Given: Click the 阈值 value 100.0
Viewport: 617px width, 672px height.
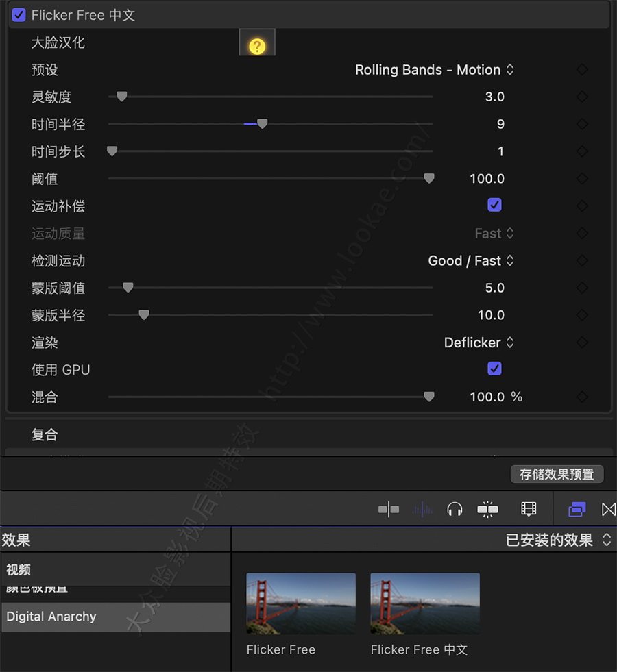Looking at the screenshot, I should click(x=487, y=178).
